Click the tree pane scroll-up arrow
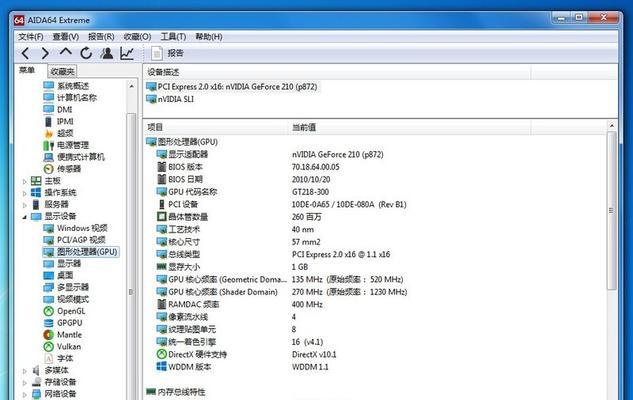Viewport: 633px width, 400px height. [131, 86]
